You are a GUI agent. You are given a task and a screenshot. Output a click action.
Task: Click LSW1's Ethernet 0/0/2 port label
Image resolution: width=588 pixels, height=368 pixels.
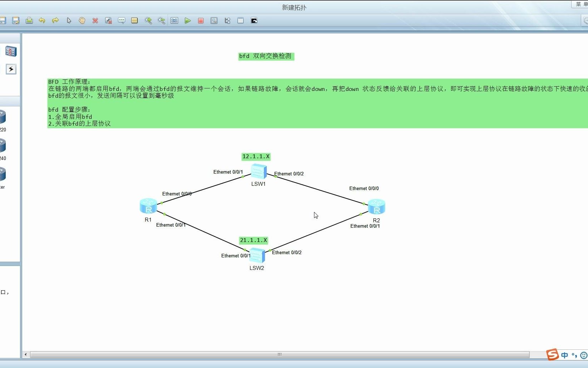[x=289, y=174]
